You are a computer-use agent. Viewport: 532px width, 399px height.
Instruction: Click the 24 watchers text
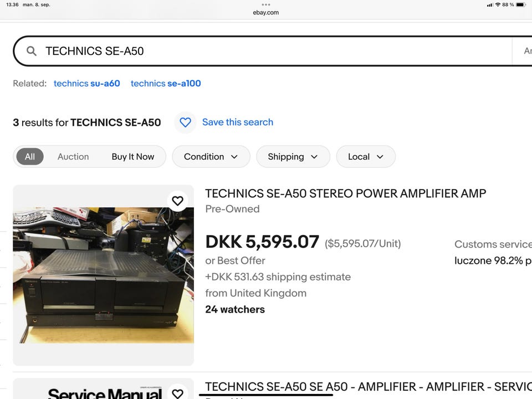pyautogui.click(x=235, y=309)
